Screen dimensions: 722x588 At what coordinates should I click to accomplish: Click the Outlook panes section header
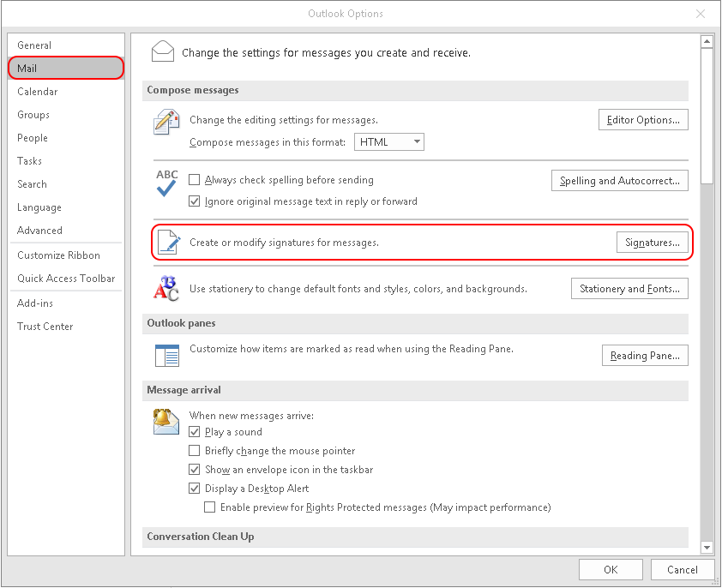pos(415,323)
